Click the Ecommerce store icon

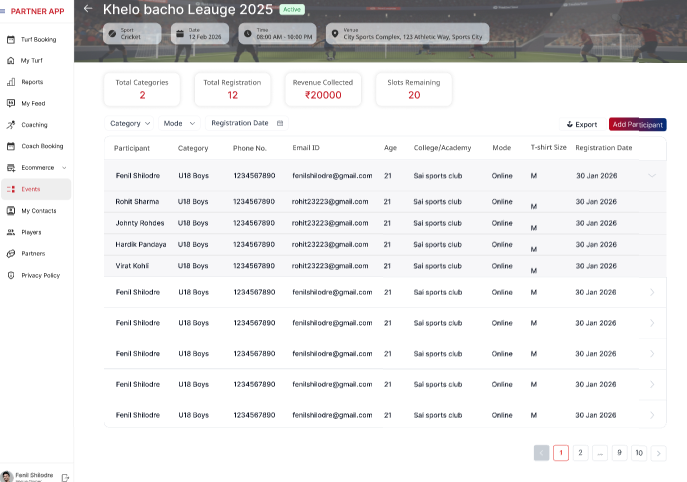(11, 168)
